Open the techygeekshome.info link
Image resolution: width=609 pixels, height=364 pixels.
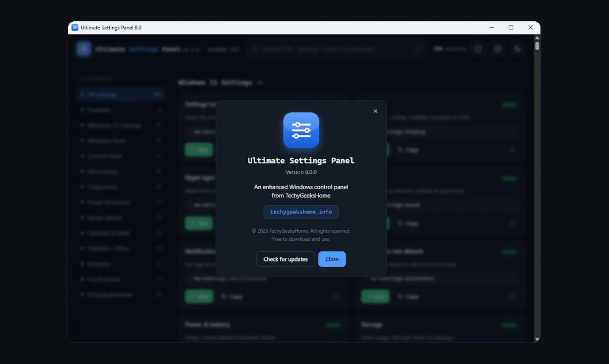pos(301,212)
